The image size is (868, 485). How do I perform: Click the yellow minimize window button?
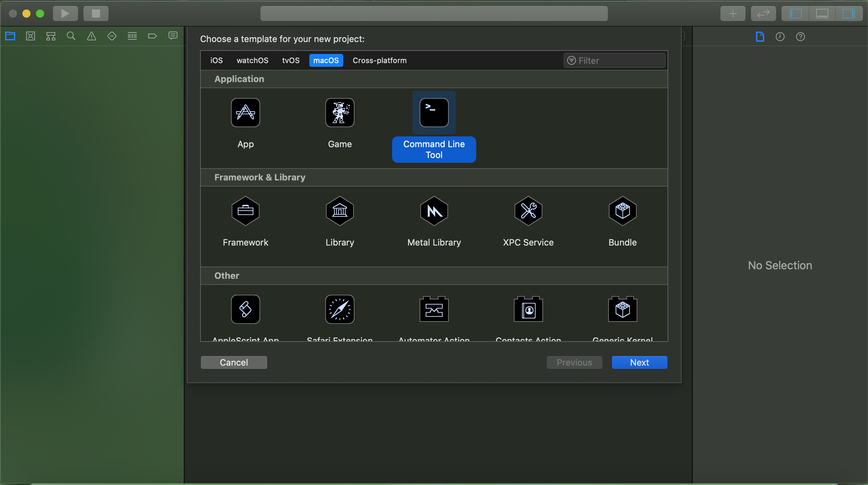coord(26,14)
